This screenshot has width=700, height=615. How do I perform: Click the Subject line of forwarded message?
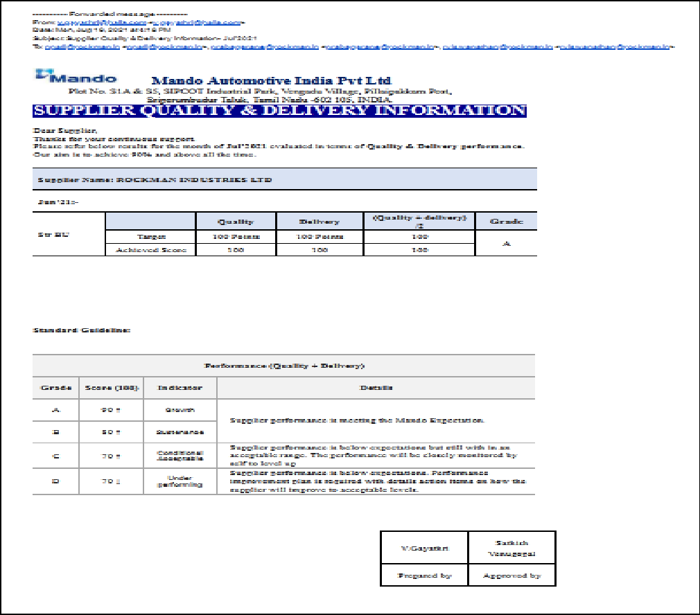pos(145,38)
